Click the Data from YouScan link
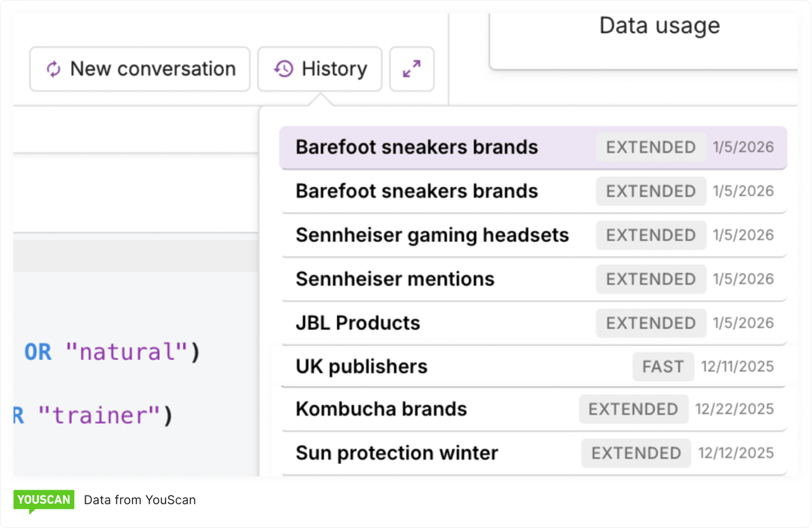Screen dimensions: 812x528 tap(140, 499)
